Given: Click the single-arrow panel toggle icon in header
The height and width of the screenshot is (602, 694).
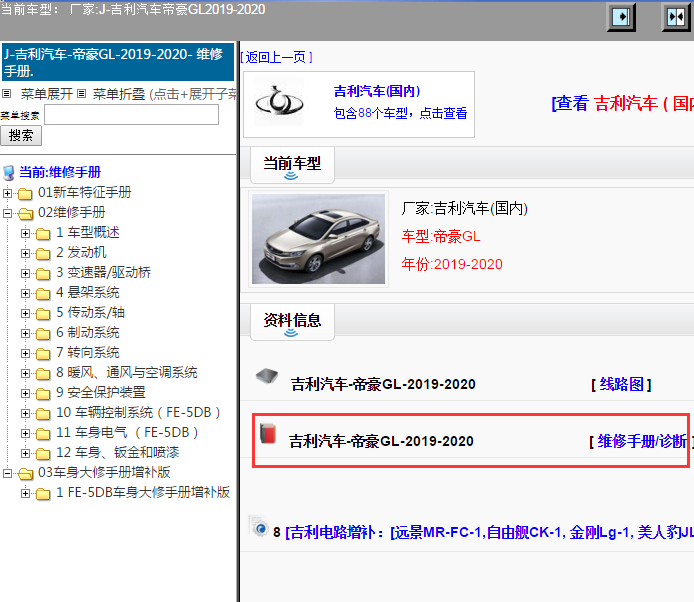Looking at the screenshot, I should click(621, 17).
